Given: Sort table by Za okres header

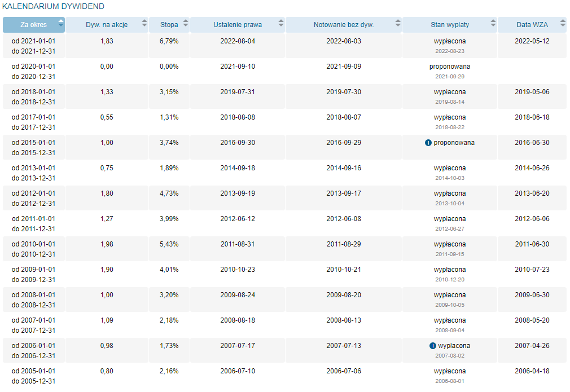Looking at the screenshot, I should 33,25.
